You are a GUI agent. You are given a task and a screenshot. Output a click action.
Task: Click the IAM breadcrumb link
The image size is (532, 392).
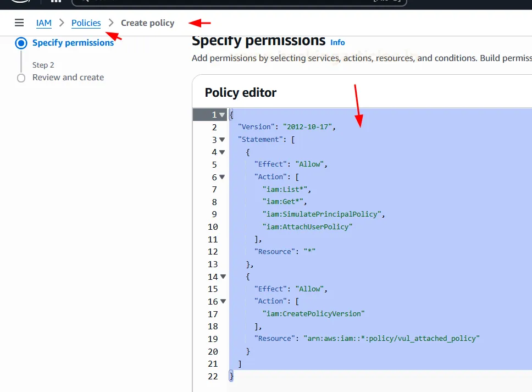click(44, 23)
